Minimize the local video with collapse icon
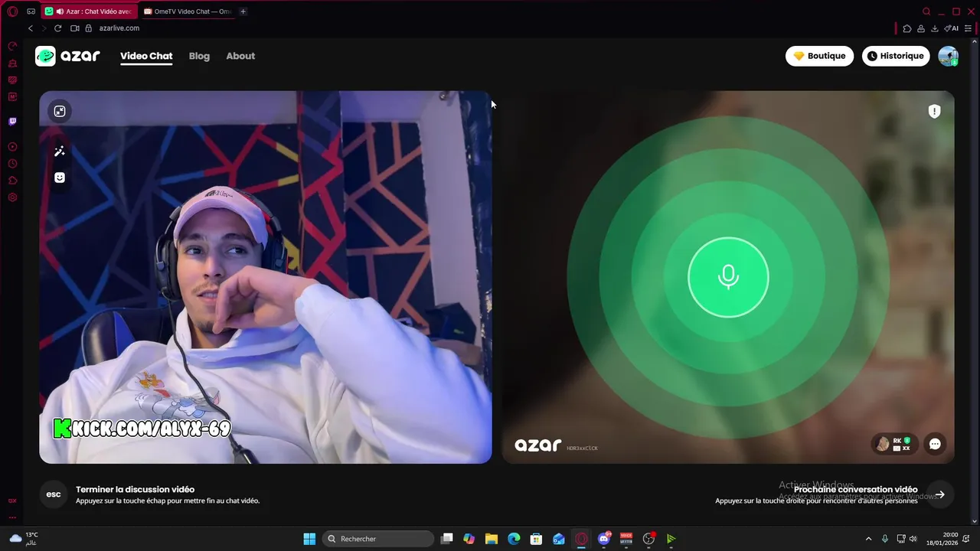Viewport: 980px width, 551px height. click(60, 112)
